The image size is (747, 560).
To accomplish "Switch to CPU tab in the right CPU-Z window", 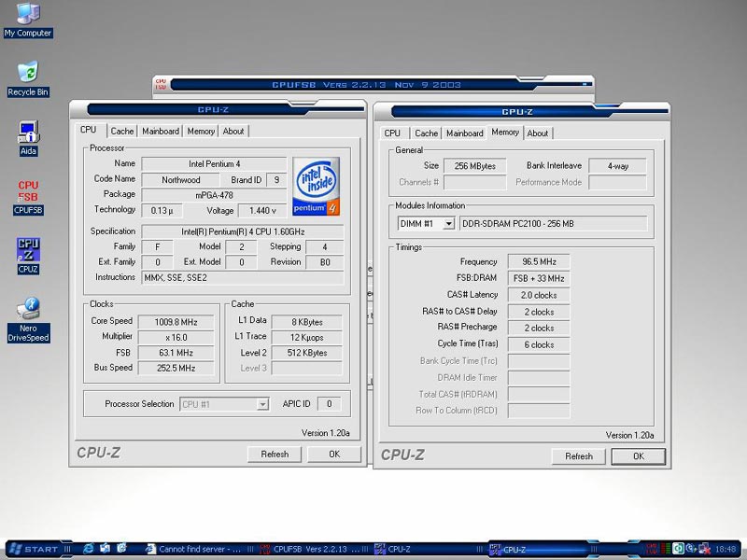I will [392, 133].
